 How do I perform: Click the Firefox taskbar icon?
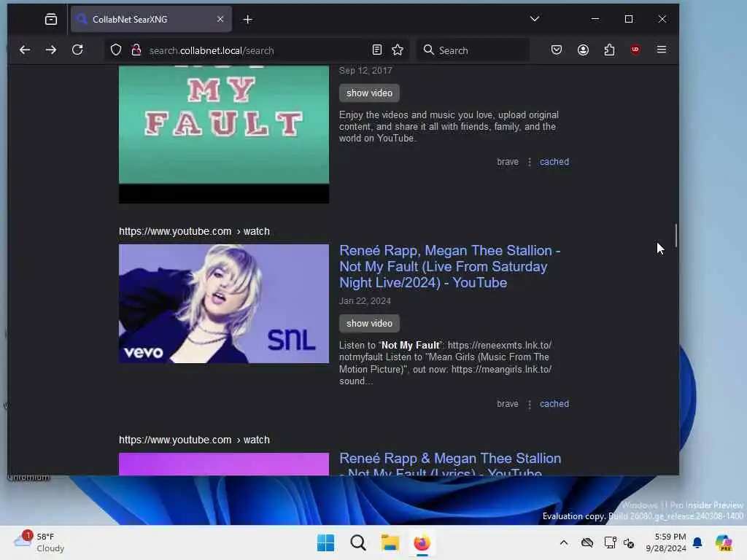(x=422, y=542)
